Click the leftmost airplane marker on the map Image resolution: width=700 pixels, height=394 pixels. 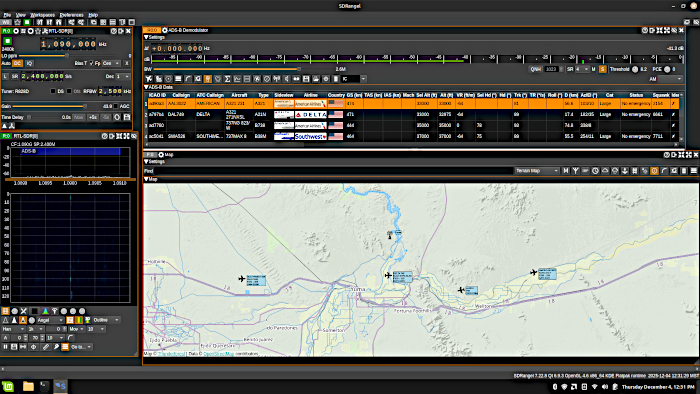click(242, 279)
